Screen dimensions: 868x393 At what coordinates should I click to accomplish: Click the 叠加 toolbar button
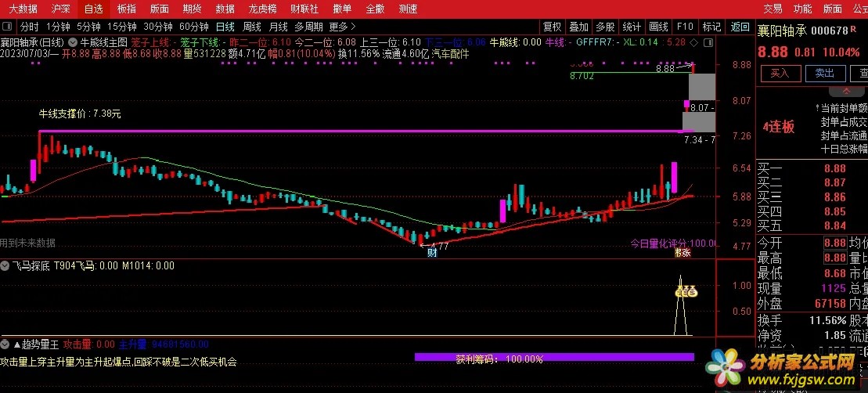pos(578,27)
